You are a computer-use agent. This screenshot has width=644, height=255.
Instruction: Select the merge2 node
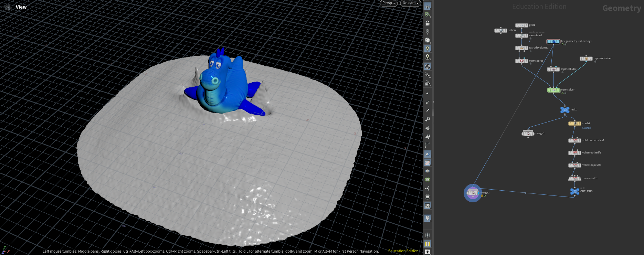tap(473, 193)
